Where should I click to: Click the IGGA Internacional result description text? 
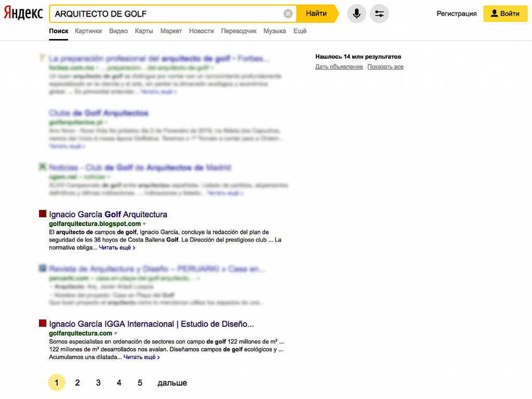[x=166, y=350]
